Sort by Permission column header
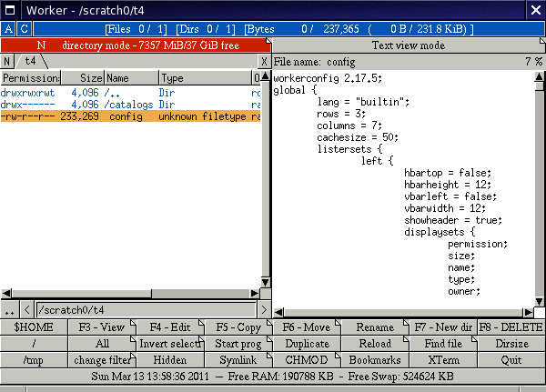 click(x=31, y=78)
